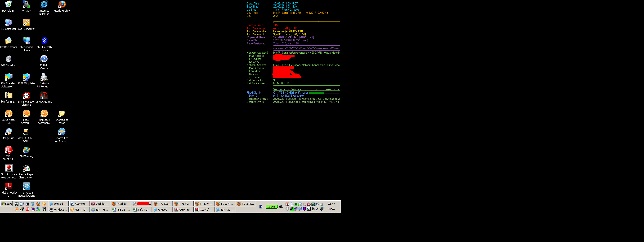This screenshot has height=242, width=644.
Task: Switch to the CoolPlay taskbar window
Action: pyautogui.click(x=100, y=203)
